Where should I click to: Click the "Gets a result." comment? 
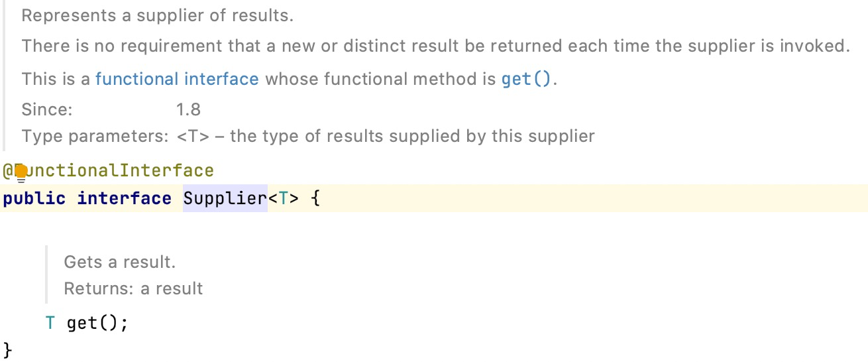[119, 262]
